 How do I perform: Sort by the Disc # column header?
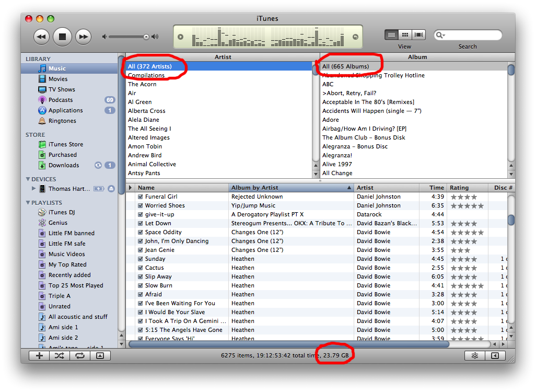tap(502, 188)
